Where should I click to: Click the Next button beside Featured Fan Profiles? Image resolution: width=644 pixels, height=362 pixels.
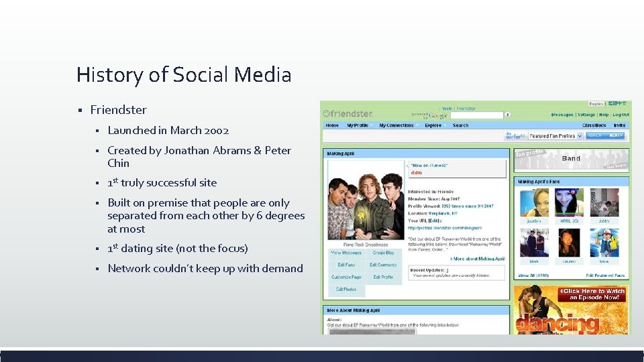[x=615, y=135]
